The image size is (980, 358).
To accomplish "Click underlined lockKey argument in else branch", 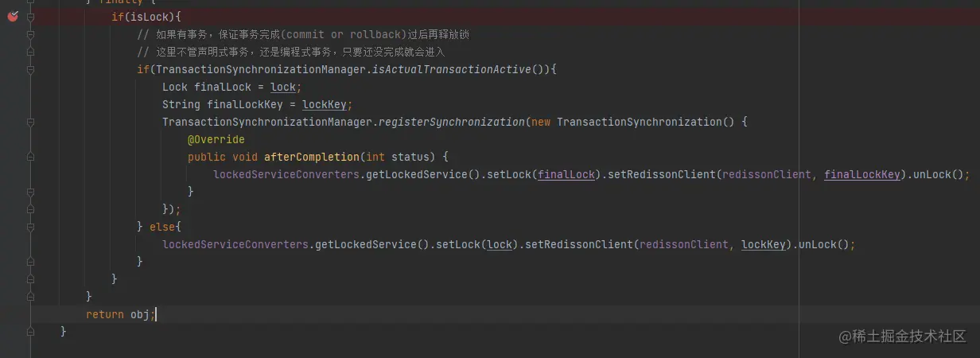I will [x=764, y=244].
